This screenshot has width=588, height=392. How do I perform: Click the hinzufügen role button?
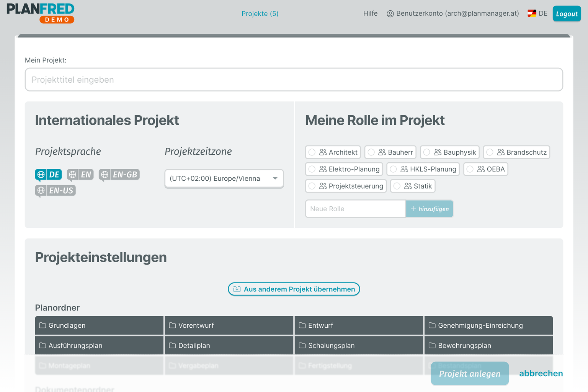click(x=430, y=209)
